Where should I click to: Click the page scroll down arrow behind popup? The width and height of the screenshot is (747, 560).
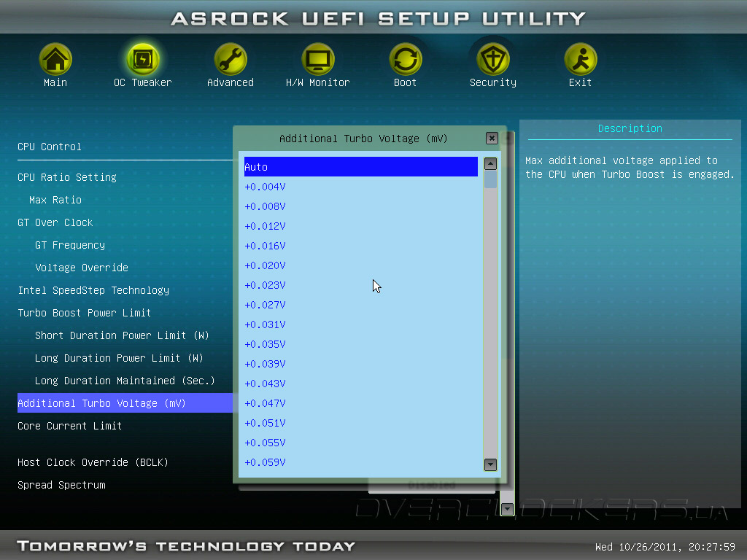(508, 509)
